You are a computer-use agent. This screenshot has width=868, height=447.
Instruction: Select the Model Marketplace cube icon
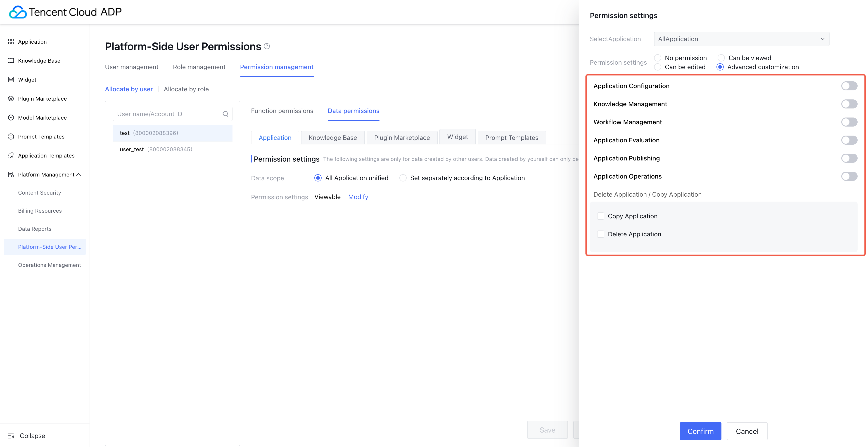click(x=10, y=118)
